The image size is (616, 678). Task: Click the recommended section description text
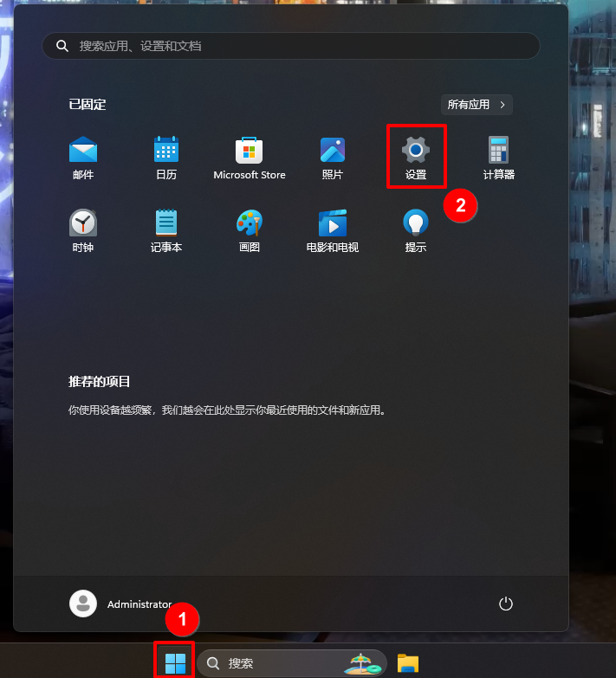tap(227, 410)
